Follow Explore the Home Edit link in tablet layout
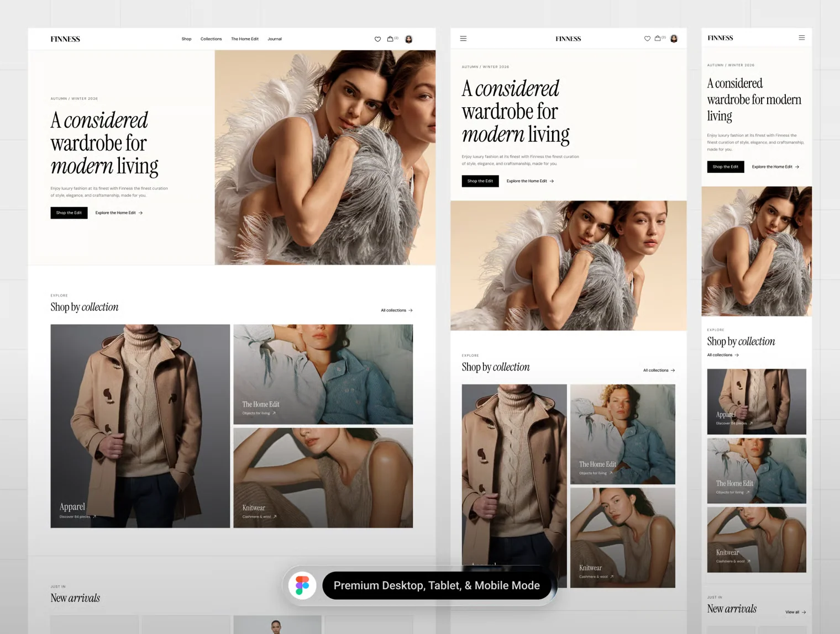Screen dimensions: 840x634 530,181
